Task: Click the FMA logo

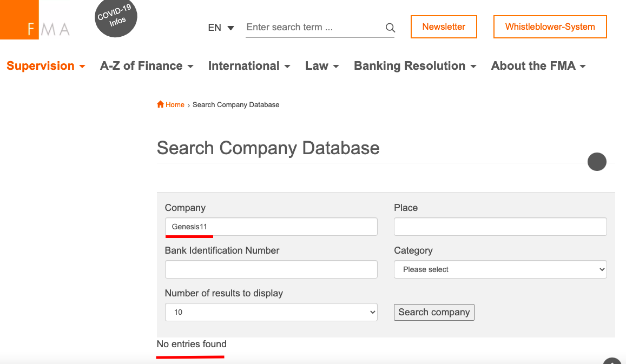Action: pos(36,20)
